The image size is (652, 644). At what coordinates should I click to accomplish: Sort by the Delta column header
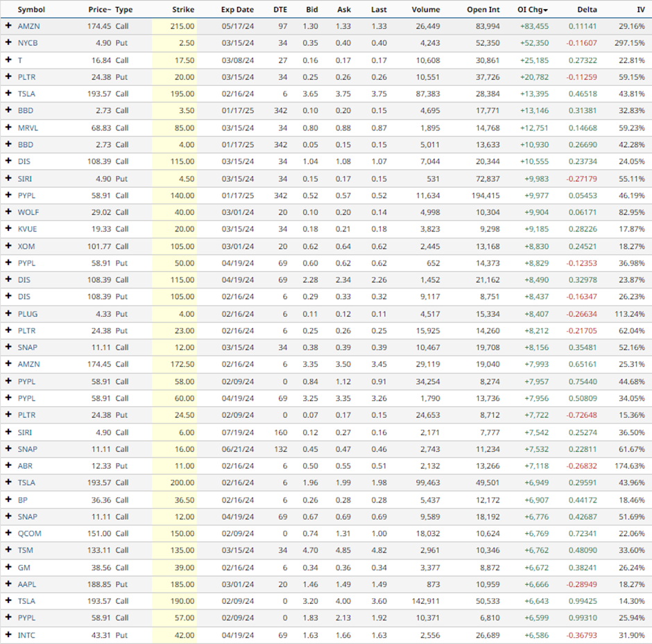[x=587, y=10]
